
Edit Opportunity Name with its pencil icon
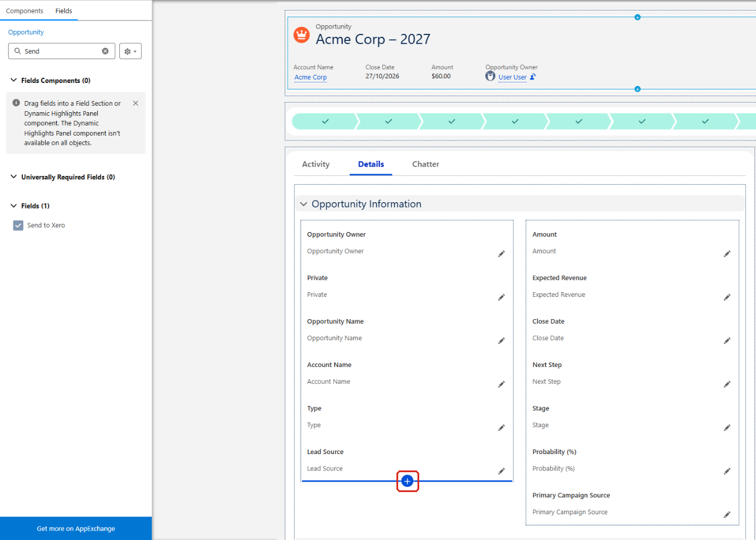(x=501, y=341)
